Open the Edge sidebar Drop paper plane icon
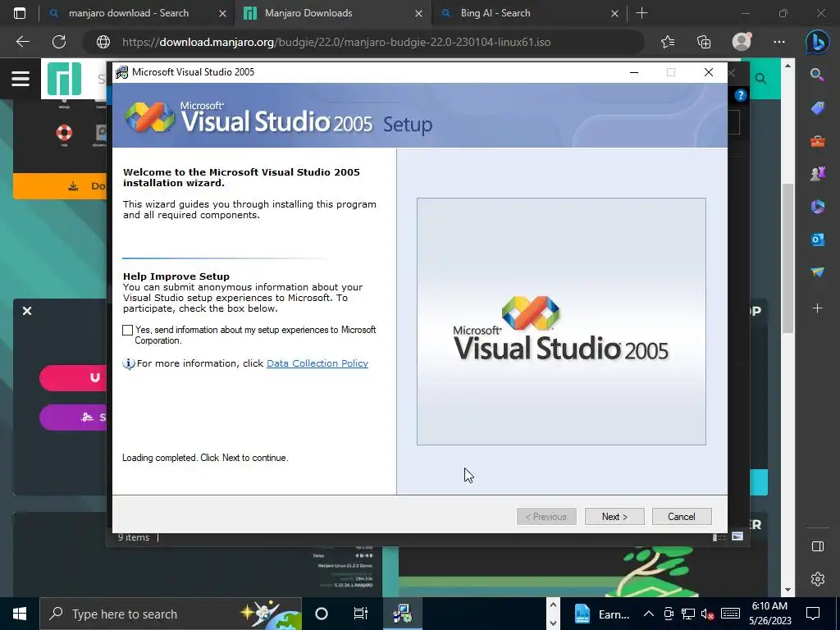 (x=818, y=272)
